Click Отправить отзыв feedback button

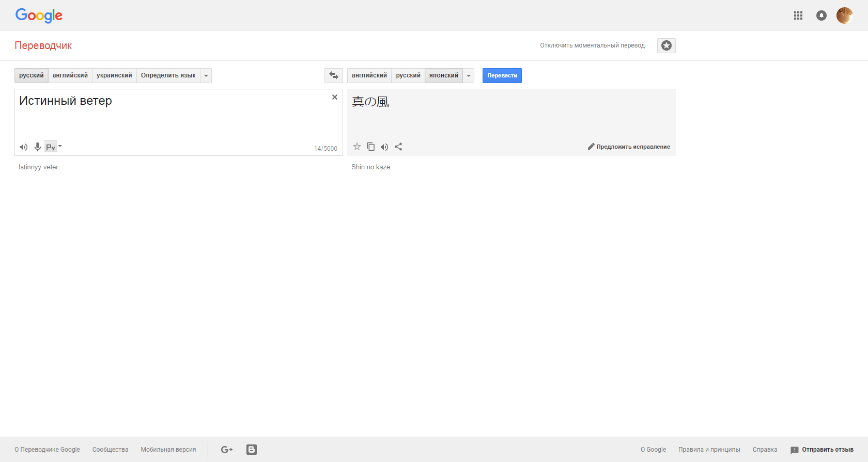(x=822, y=450)
